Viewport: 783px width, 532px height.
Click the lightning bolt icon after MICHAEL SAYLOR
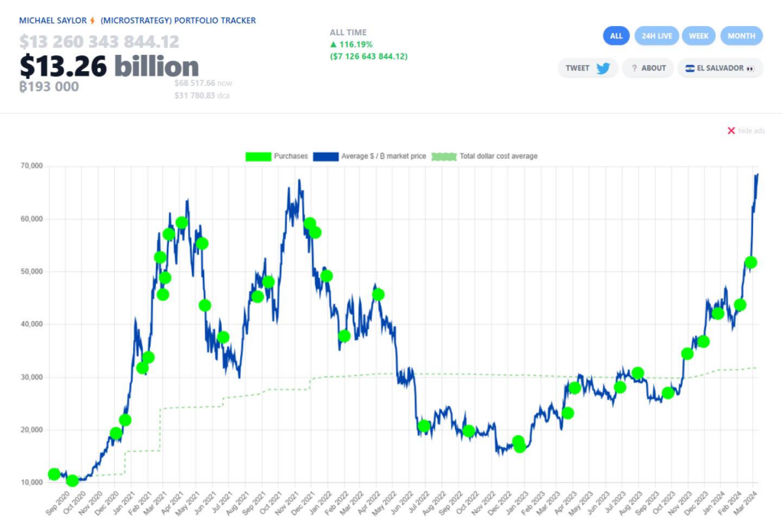click(93, 21)
